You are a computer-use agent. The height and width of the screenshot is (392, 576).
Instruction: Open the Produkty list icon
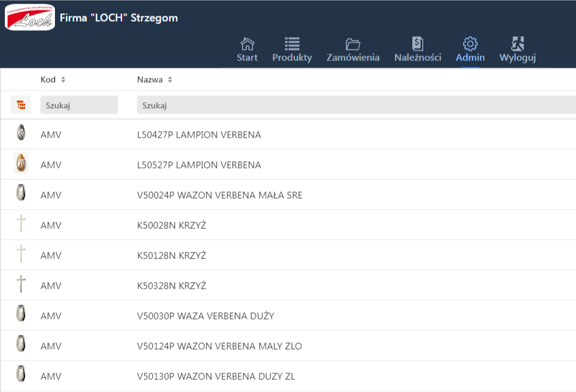292,44
